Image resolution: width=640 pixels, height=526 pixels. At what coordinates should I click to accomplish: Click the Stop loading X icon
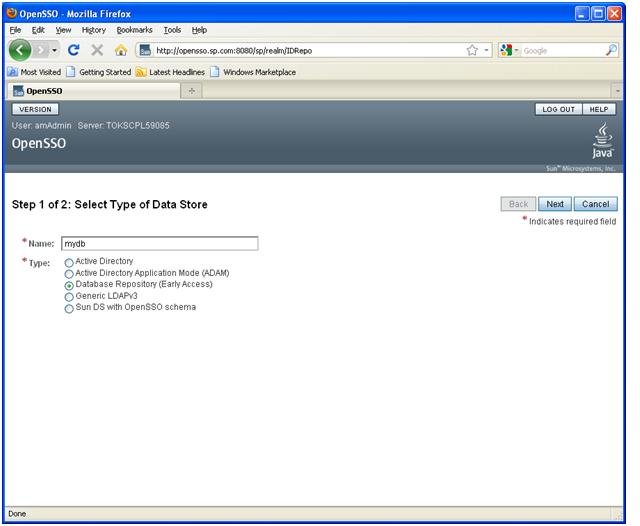click(97, 50)
